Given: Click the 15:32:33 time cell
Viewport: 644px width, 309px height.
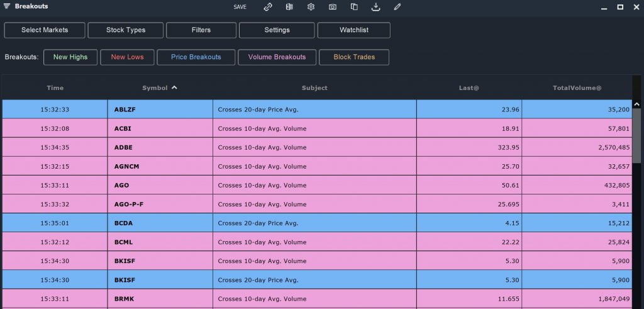Looking at the screenshot, I should click(55, 110).
